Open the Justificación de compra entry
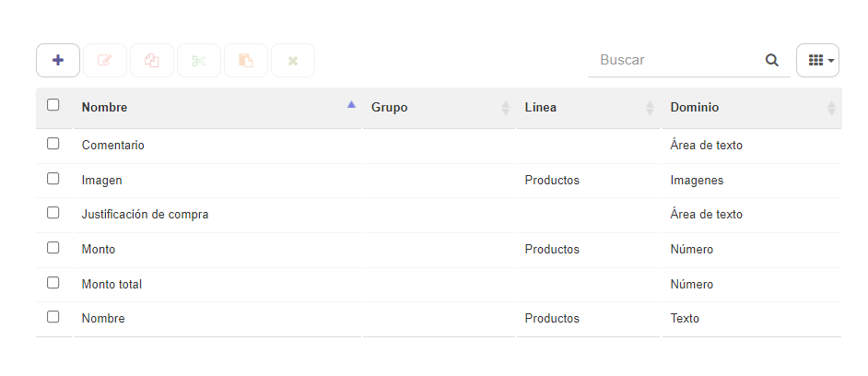The image size is (868, 376). 145,215
